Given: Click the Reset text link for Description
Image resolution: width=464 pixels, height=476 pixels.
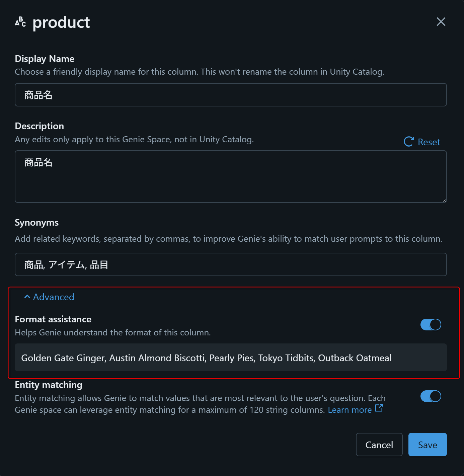Looking at the screenshot, I should pos(429,142).
